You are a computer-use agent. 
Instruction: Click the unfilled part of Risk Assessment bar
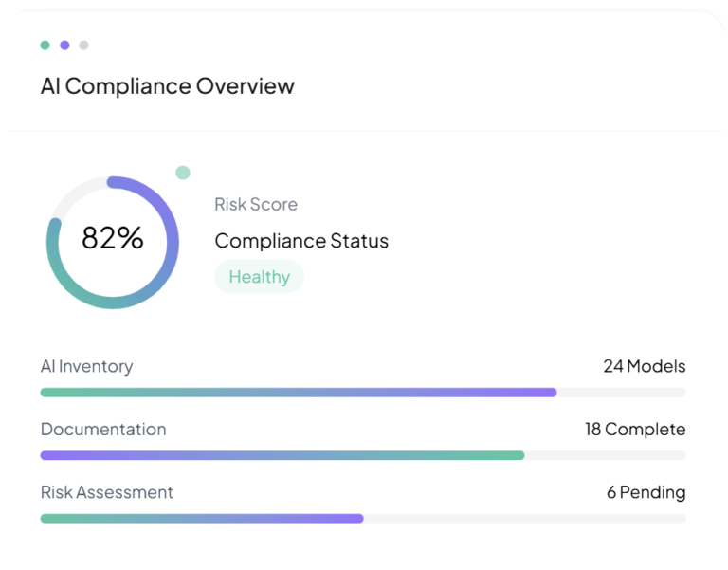524,519
